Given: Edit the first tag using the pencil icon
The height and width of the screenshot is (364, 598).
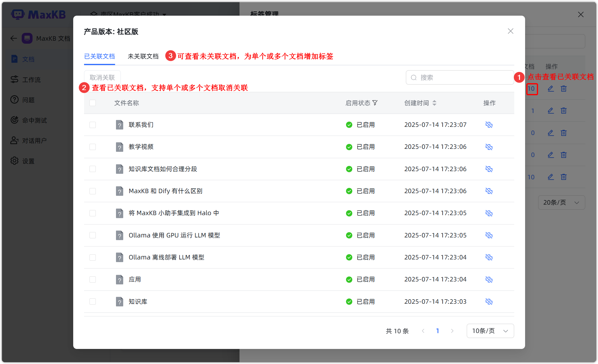Looking at the screenshot, I should pyautogui.click(x=551, y=89).
